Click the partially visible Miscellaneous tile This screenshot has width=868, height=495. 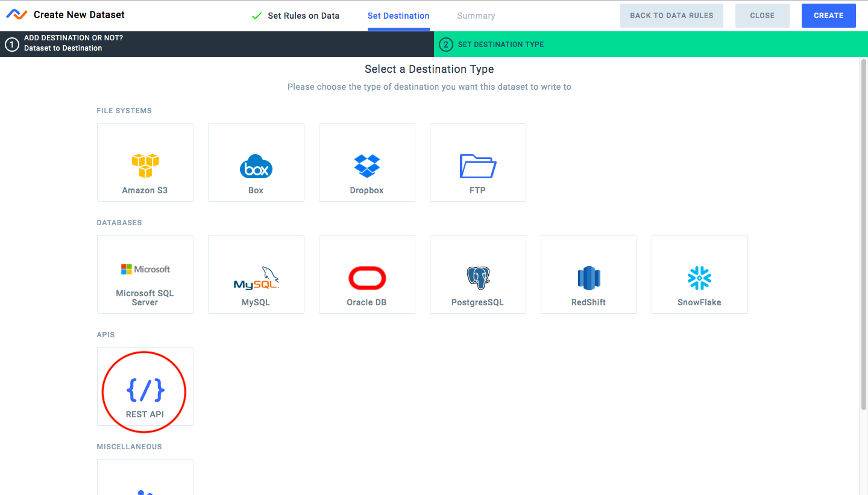145,478
